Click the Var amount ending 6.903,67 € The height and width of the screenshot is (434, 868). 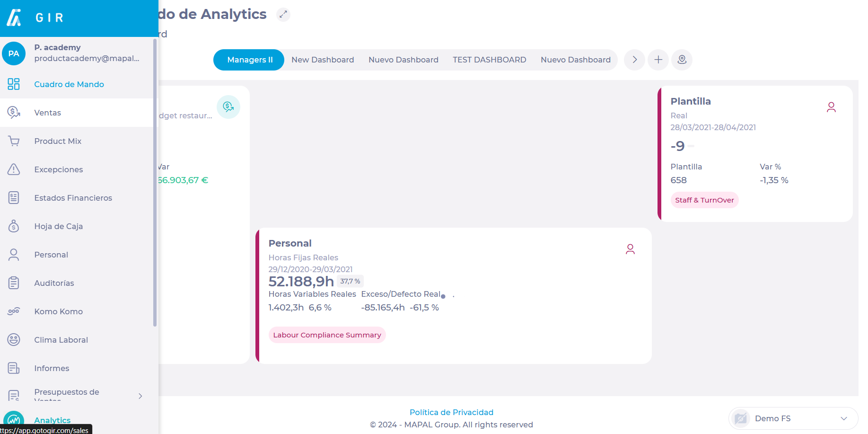pos(184,180)
